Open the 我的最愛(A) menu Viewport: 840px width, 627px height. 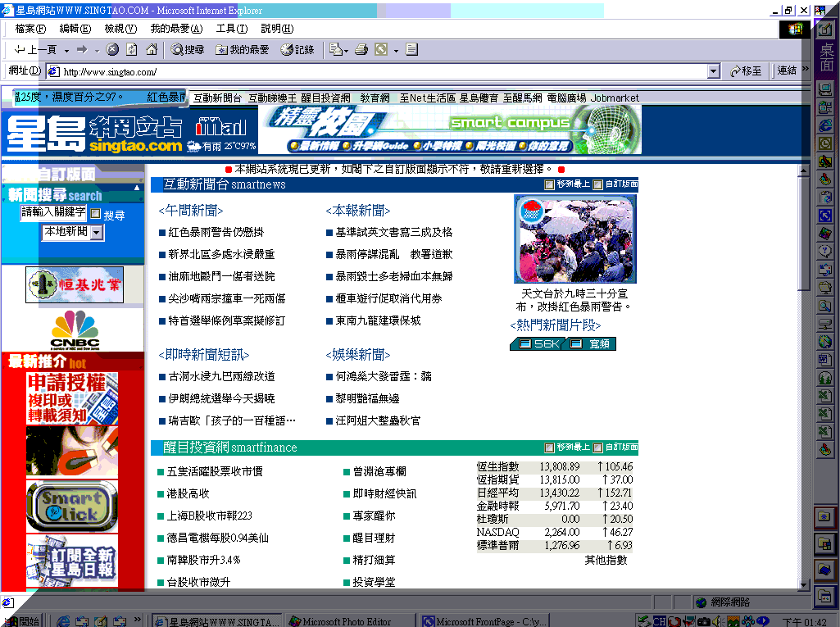point(176,29)
